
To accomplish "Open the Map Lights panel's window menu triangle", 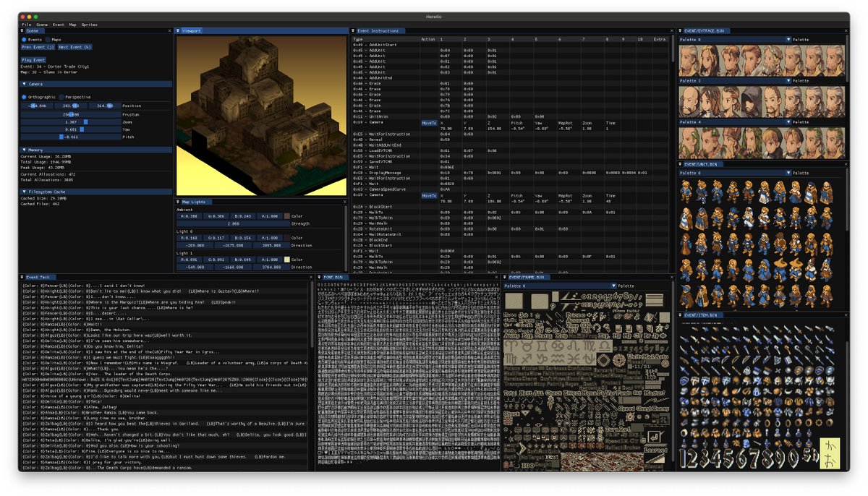I will (x=179, y=202).
